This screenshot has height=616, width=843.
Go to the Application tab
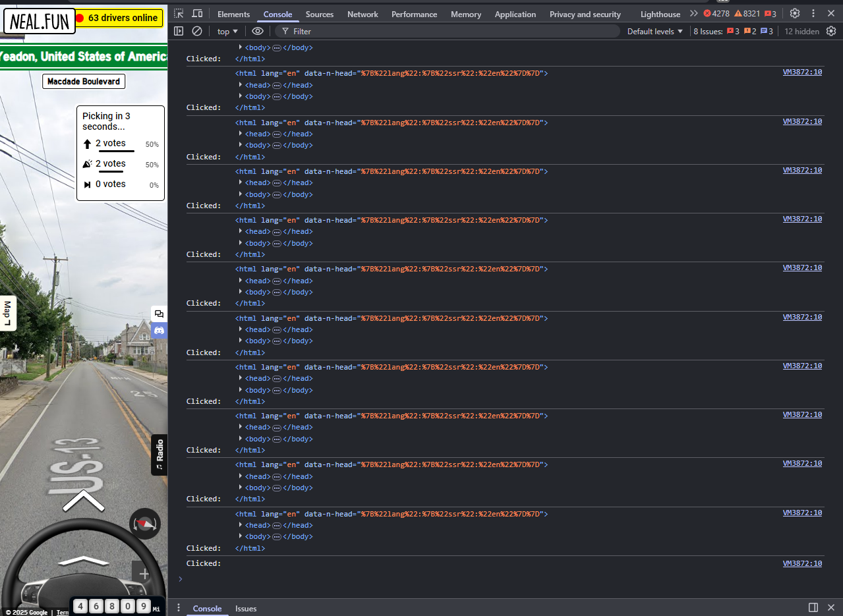coord(515,14)
